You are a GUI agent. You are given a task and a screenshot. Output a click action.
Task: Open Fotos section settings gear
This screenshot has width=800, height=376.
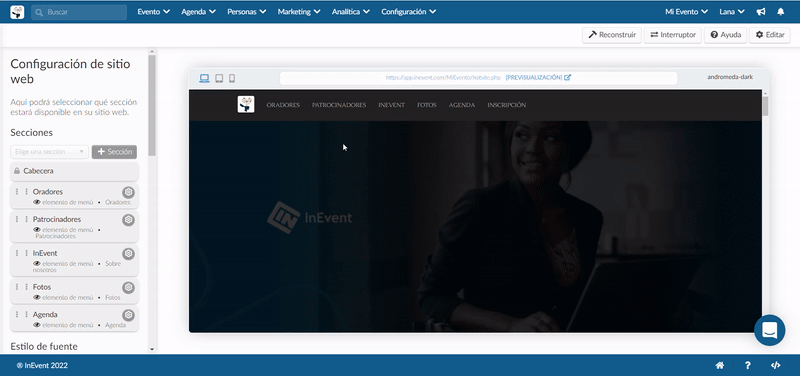tap(129, 287)
